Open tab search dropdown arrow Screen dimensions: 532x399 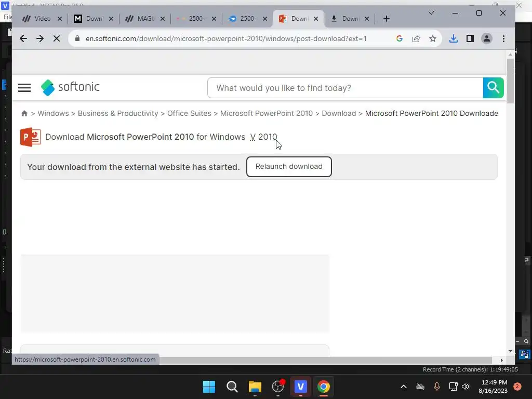(x=431, y=13)
